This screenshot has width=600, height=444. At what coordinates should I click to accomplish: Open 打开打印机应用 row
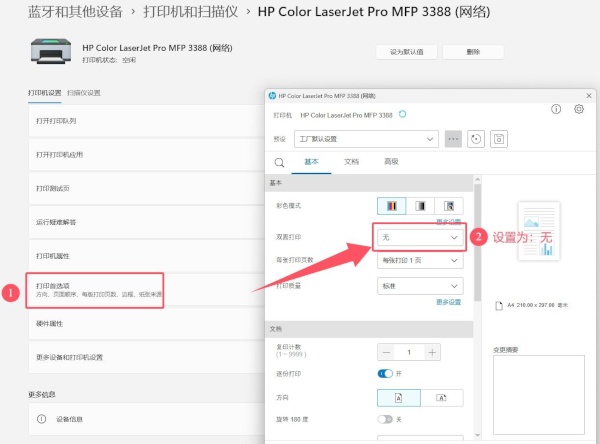[147, 155]
